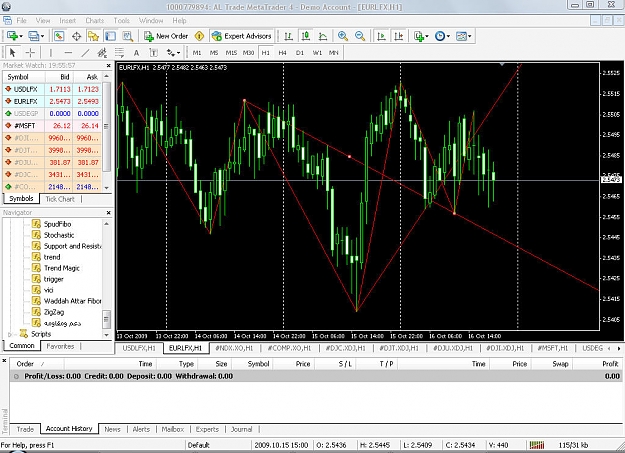Toggle the Terminal window icon
This screenshot has width=625, height=453.
[110, 36]
